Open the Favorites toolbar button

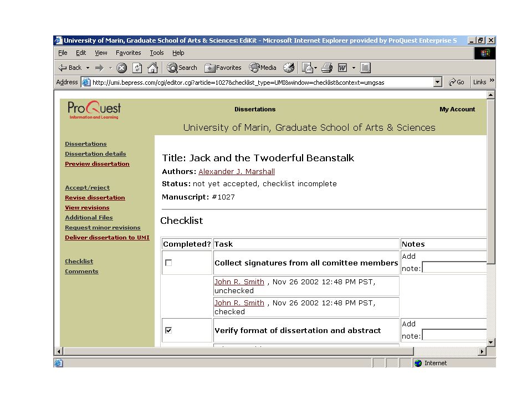(x=223, y=68)
